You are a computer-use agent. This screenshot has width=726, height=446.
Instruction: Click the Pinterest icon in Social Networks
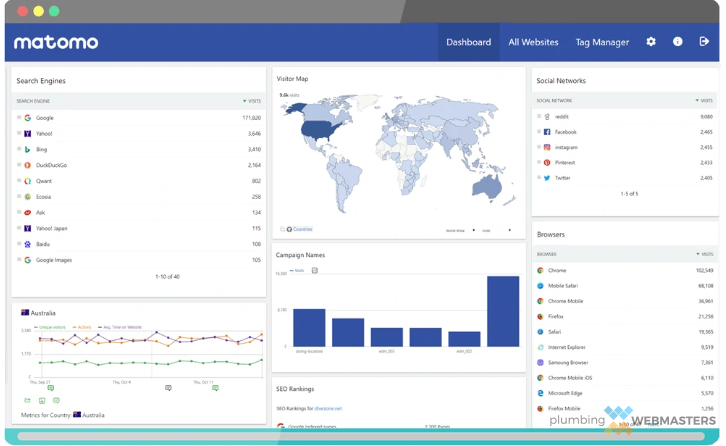(547, 163)
